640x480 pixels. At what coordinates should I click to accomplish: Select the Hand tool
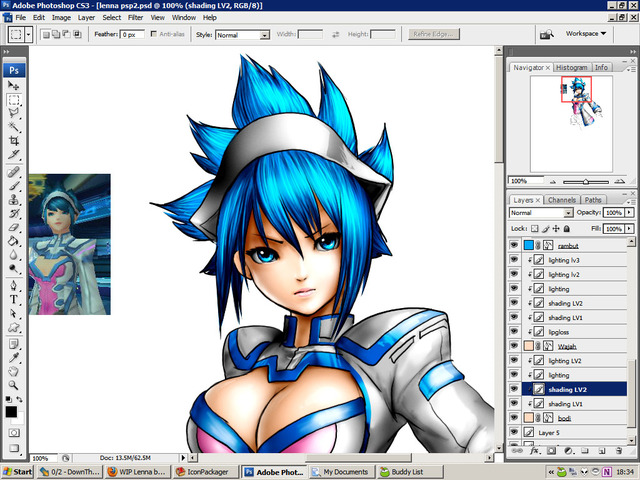pos(13,371)
